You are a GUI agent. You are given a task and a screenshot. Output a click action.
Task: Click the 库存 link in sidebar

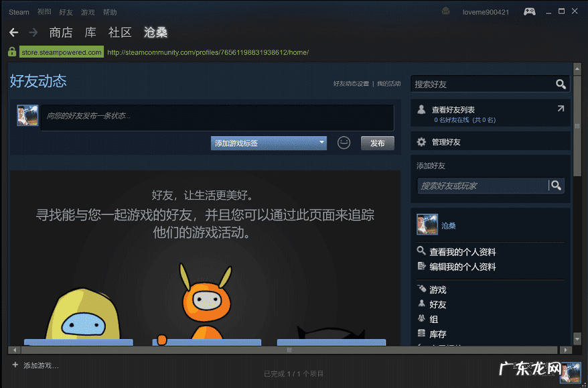coord(438,334)
